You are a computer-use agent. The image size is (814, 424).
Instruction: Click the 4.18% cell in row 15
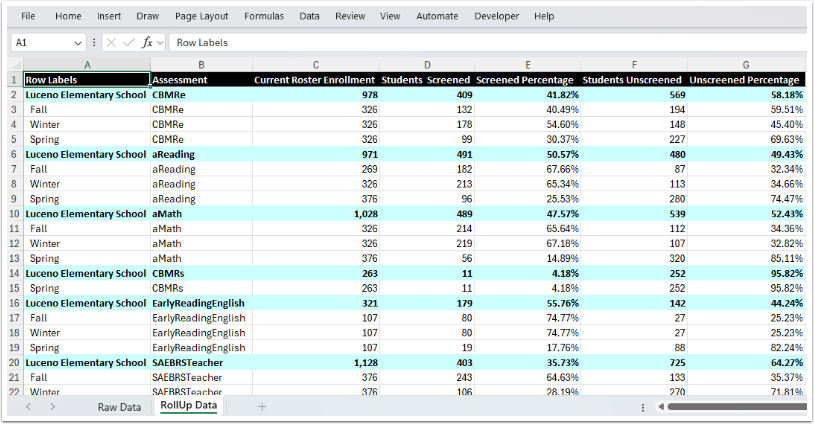527,288
